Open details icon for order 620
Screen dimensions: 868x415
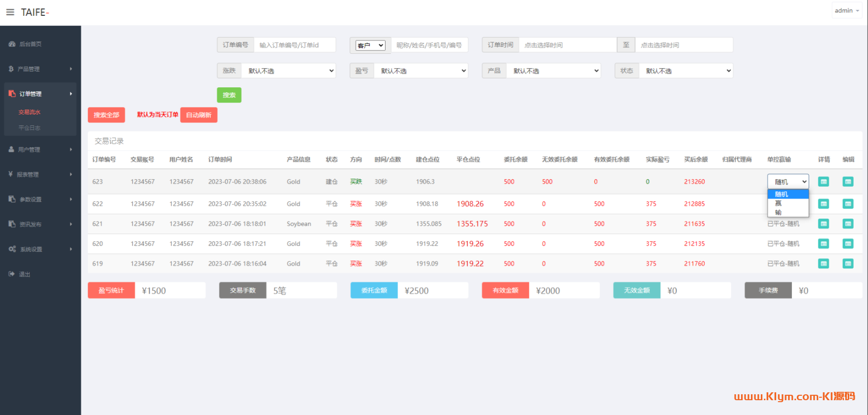[x=824, y=244]
